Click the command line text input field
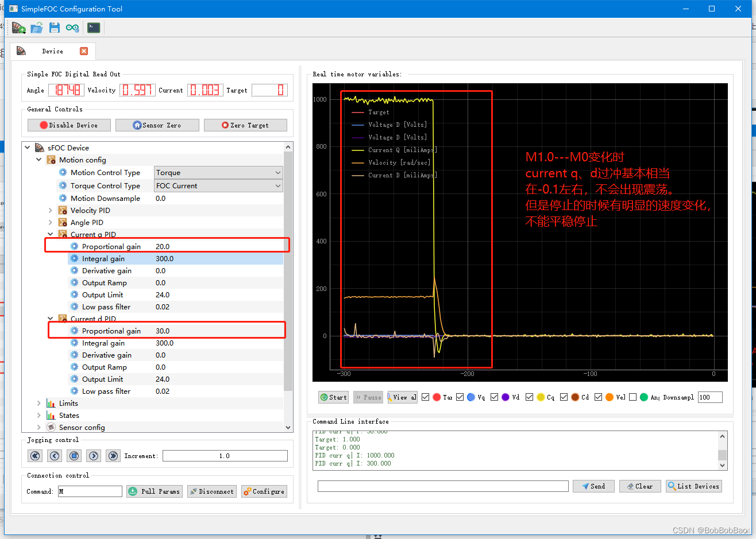Screen dimensions: 756x539 click(x=443, y=486)
